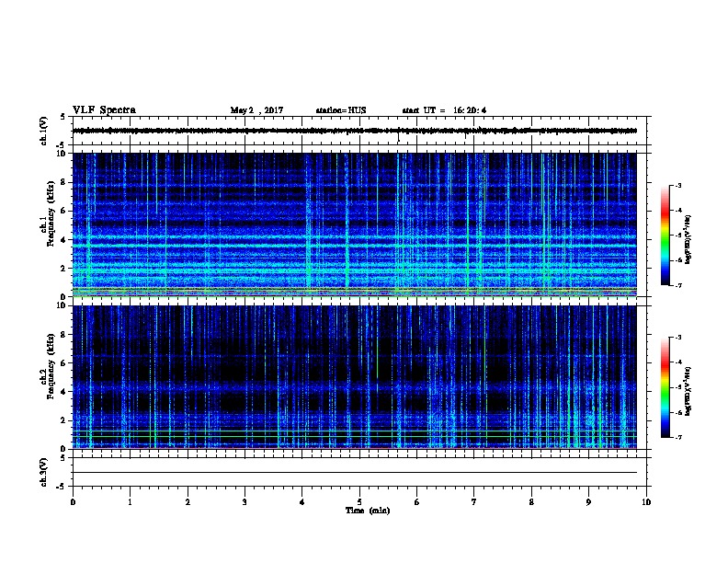Click the ch.2 spectrogram panel
Image resolution: width=728 pixels, height=563 pixels.
click(x=354, y=377)
